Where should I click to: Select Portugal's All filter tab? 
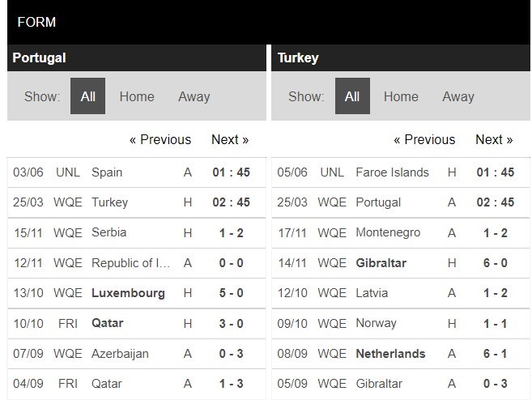87,96
